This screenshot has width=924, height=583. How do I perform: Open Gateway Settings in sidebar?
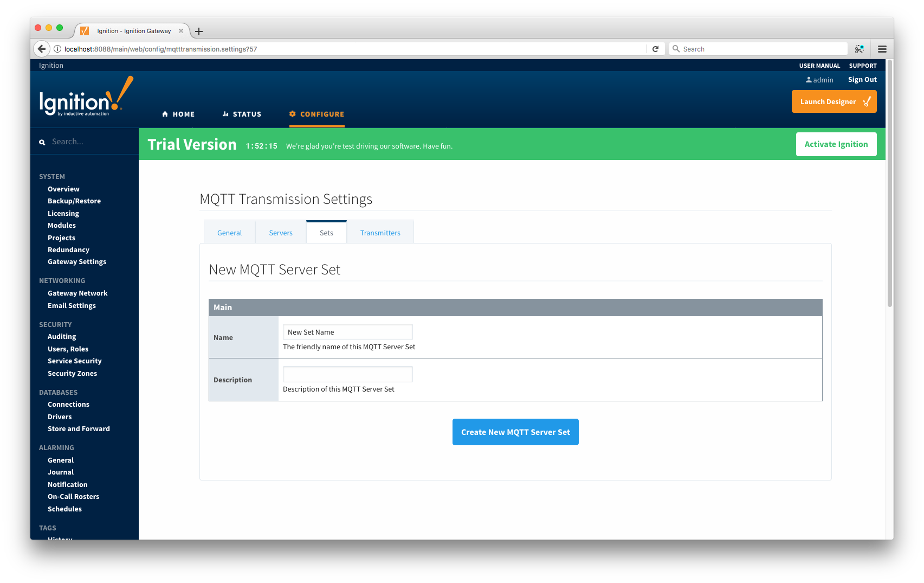pos(77,261)
